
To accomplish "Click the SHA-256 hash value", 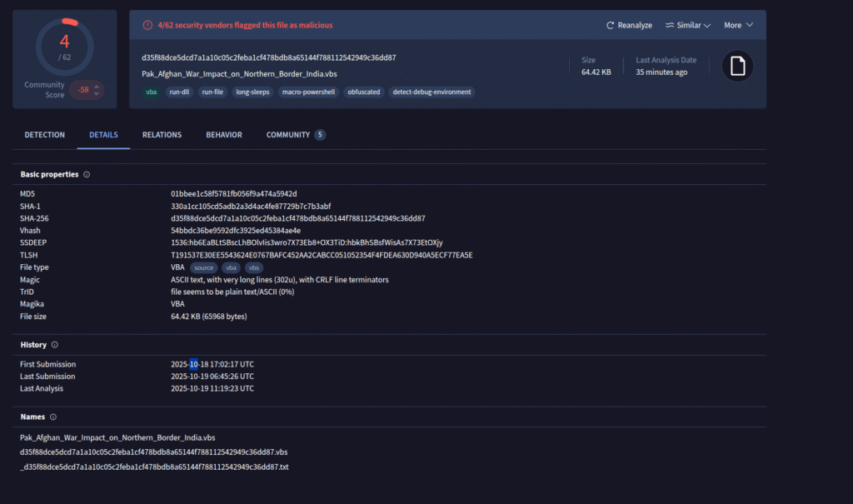I will click(297, 218).
